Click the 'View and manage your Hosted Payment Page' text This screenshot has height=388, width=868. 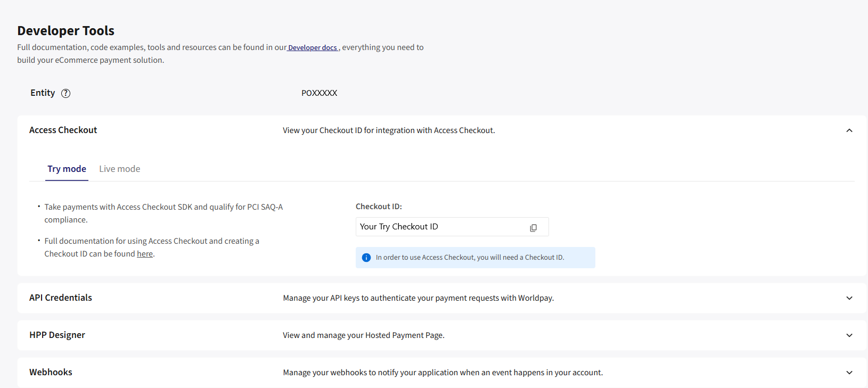tap(363, 335)
